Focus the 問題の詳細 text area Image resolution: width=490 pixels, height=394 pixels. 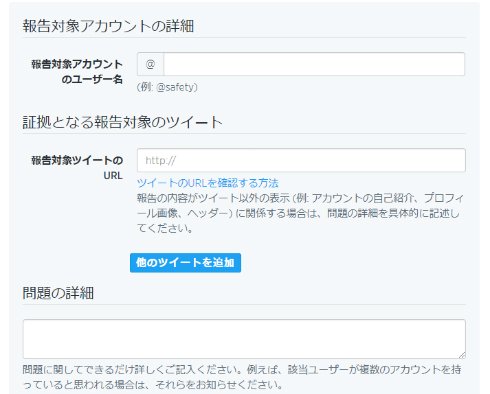tap(244, 339)
